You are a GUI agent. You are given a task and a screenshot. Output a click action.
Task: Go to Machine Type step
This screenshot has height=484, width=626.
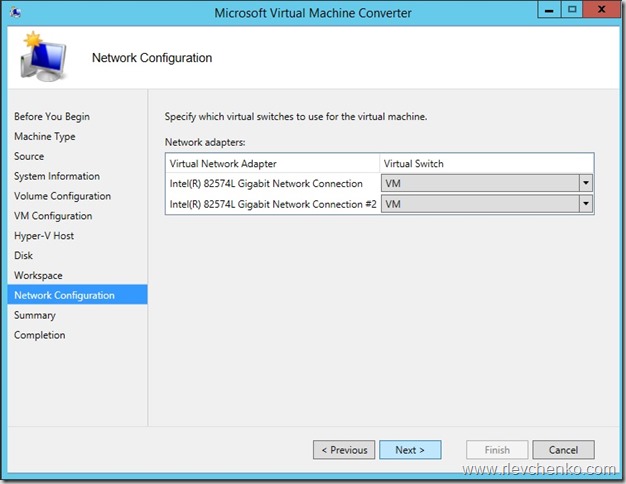coord(45,137)
